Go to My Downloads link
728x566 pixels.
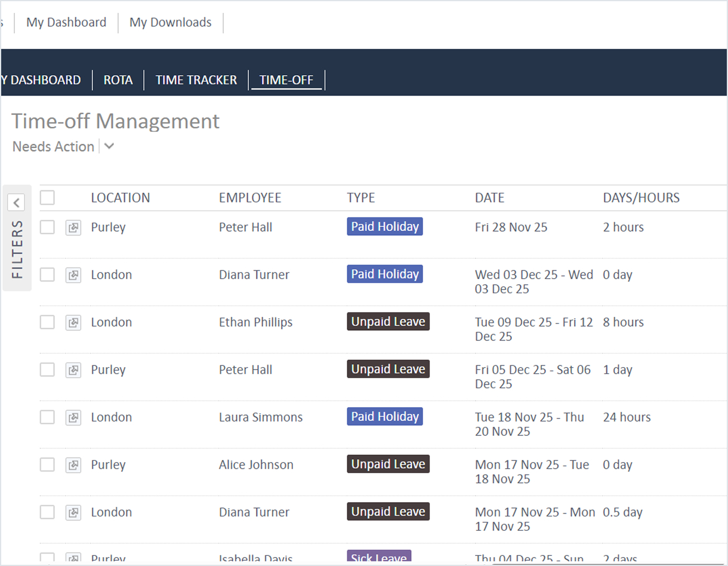coord(170,23)
